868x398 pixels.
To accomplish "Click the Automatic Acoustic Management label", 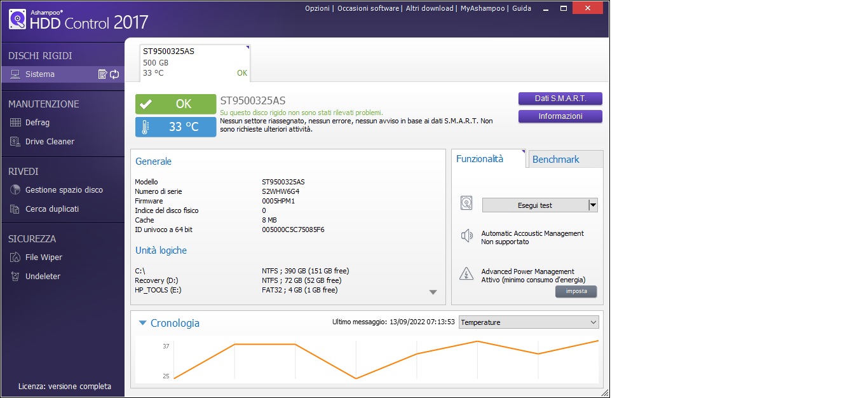I will click(x=532, y=233).
